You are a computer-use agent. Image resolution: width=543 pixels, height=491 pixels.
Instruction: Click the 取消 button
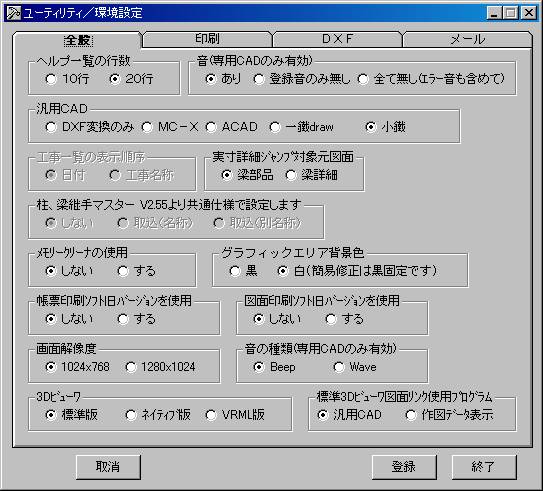click(x=108, y=467)
